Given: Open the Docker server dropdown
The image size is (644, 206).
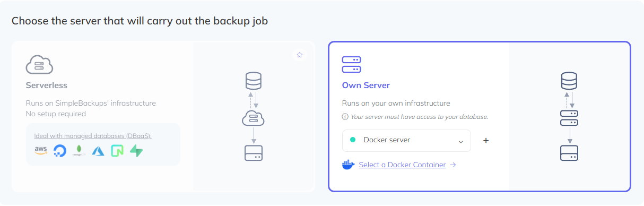Looking at the screenshot, I should (x=406, y=141).
